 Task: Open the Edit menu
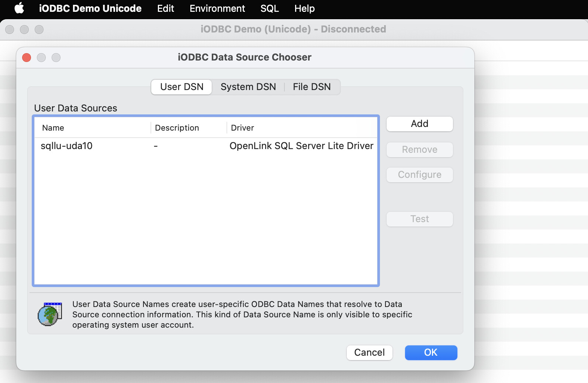(x=165, y=8)
